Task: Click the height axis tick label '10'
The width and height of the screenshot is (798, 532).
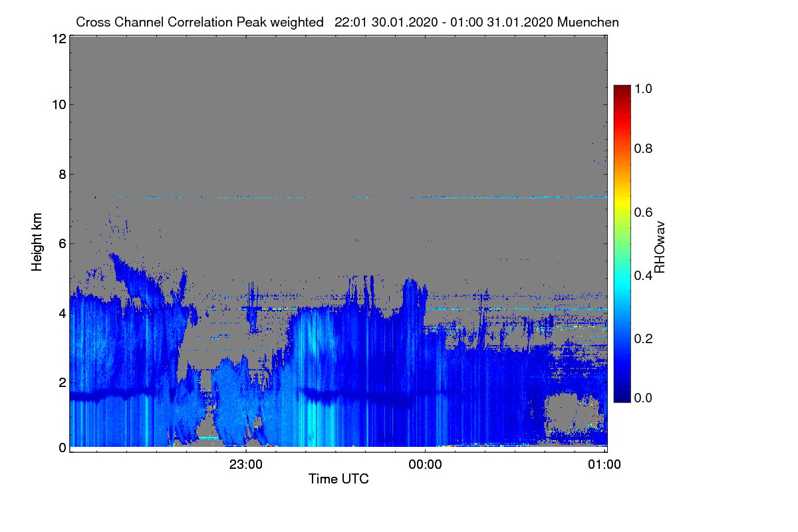Action: tap(59, 104)
